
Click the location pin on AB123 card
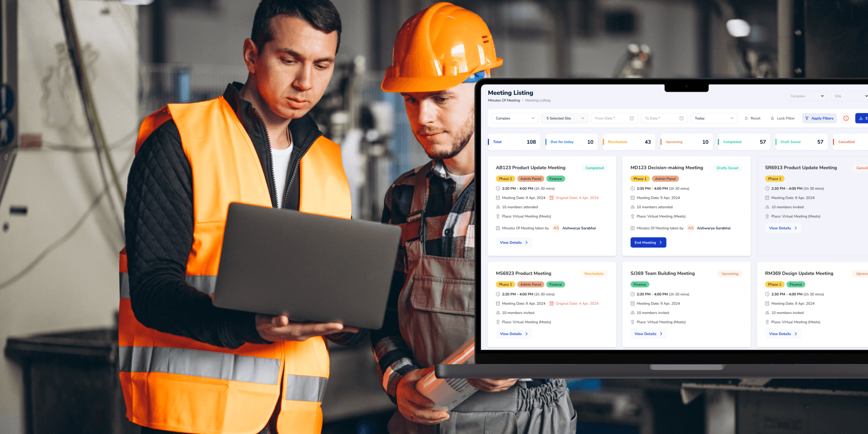tap(498, 216)
